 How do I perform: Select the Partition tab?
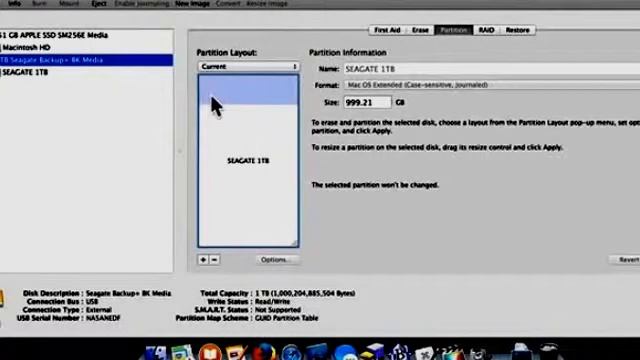tap(453, 30)
